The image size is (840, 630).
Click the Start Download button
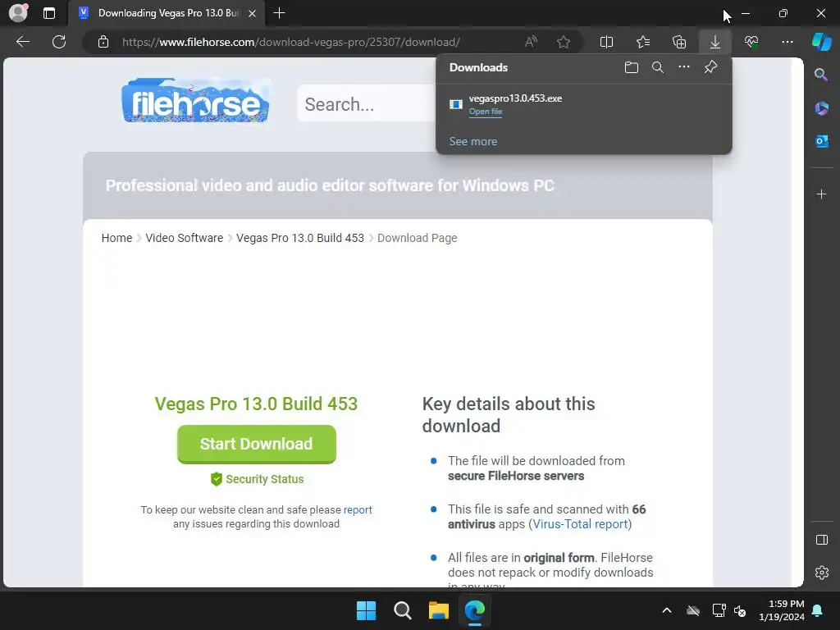point(257,444)
